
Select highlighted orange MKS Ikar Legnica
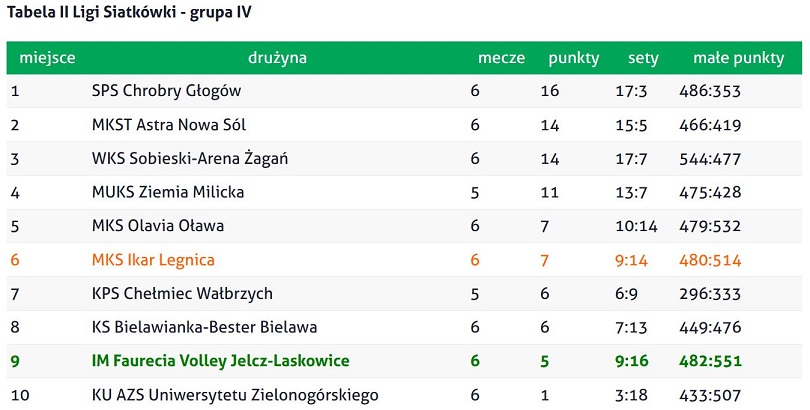(x=153, y=260)
